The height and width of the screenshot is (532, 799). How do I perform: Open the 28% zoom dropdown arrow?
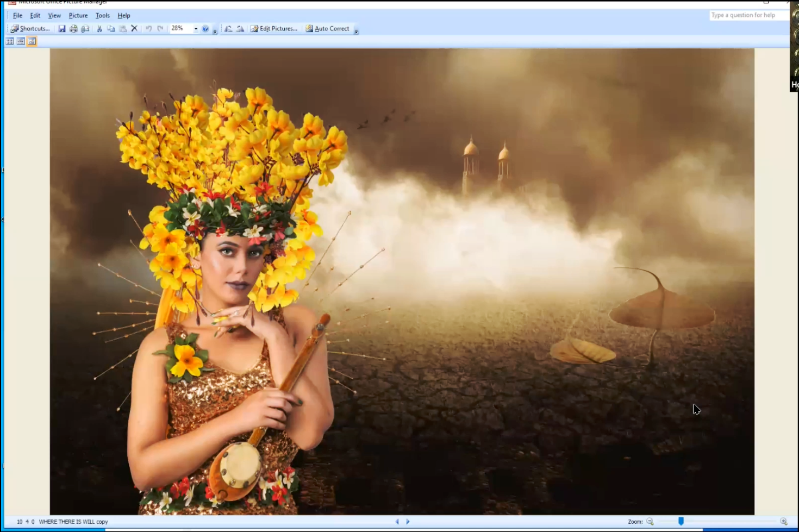click(x=196, y=29)
